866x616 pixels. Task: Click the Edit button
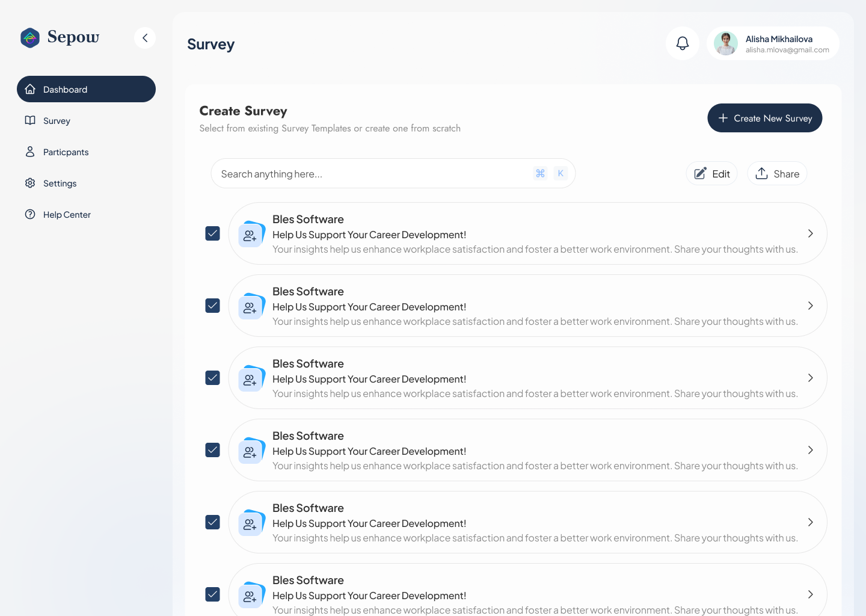tap(712, 173)
